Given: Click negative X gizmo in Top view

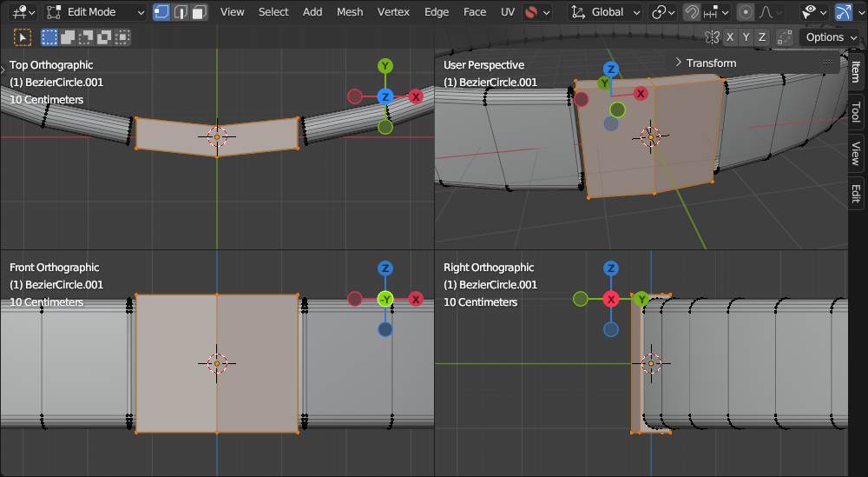Looking at the screenshot, I should (x=355, y=97).
